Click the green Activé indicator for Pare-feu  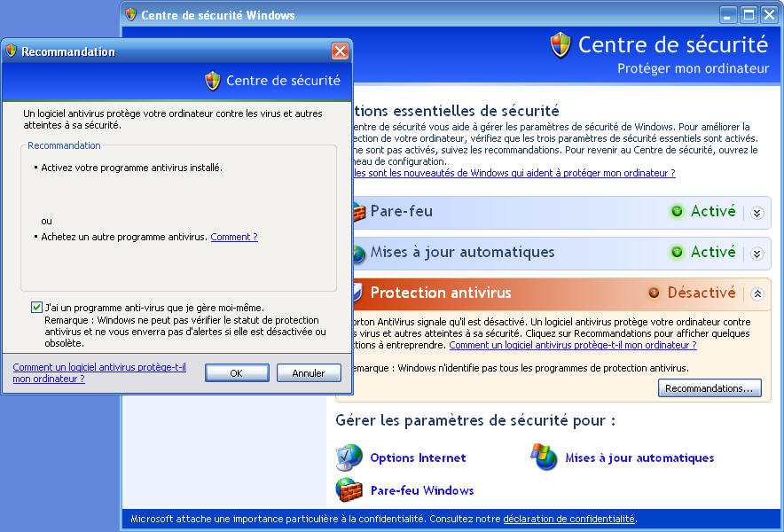(678, 212)
